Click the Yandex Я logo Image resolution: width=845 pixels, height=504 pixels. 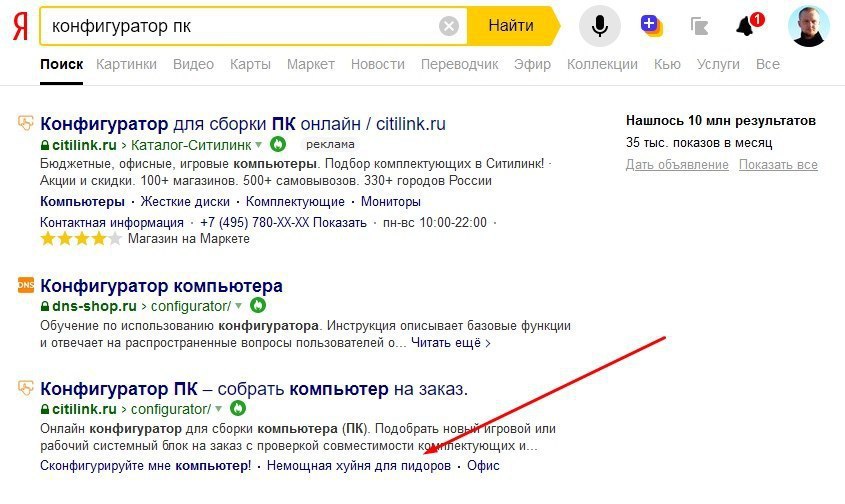click(x=20, y=26)
